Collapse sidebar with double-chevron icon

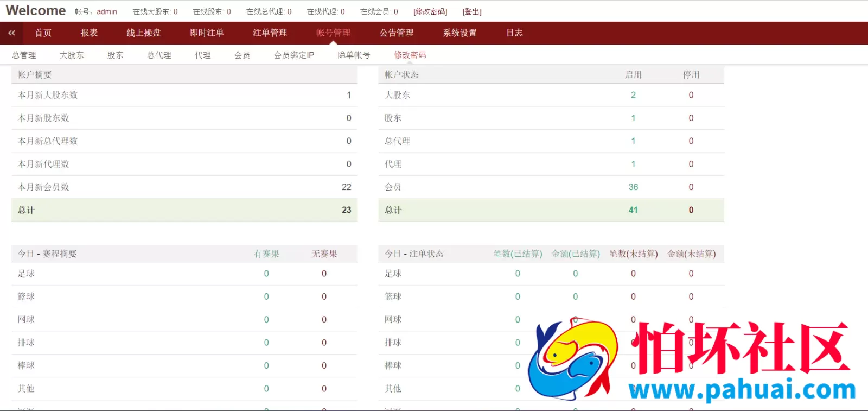11,33
